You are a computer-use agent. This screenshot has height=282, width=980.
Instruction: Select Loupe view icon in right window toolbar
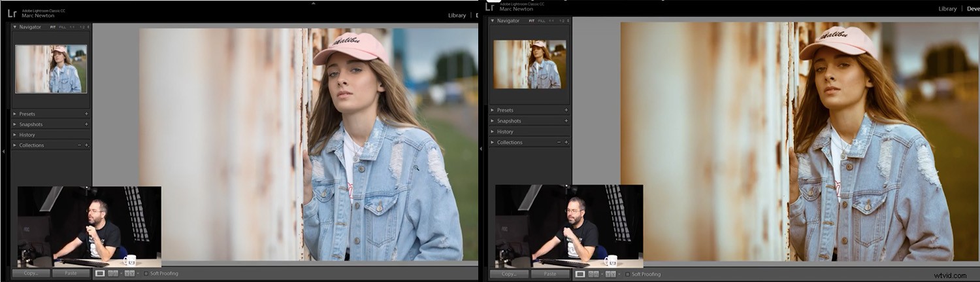click(x=580, y=274)
